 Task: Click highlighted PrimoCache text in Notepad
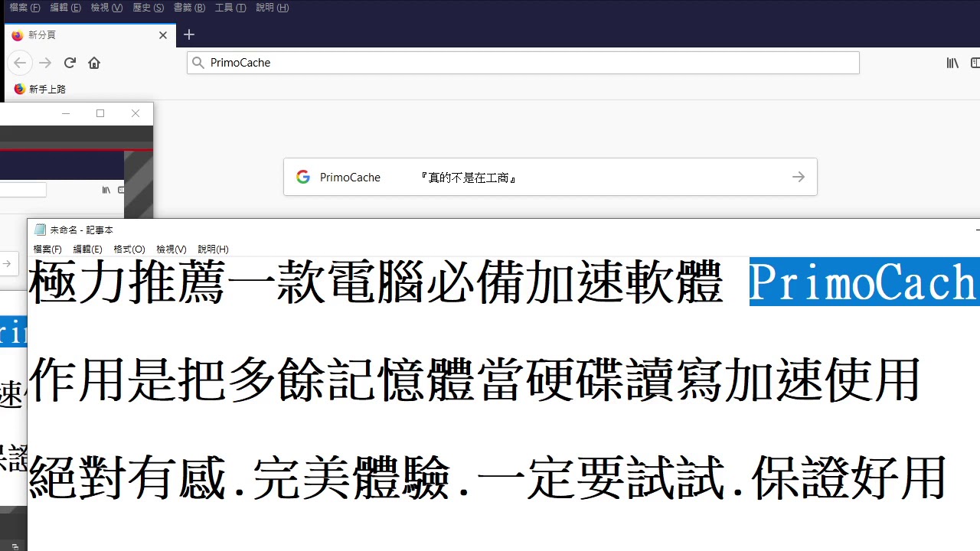(x=864, y=282)
